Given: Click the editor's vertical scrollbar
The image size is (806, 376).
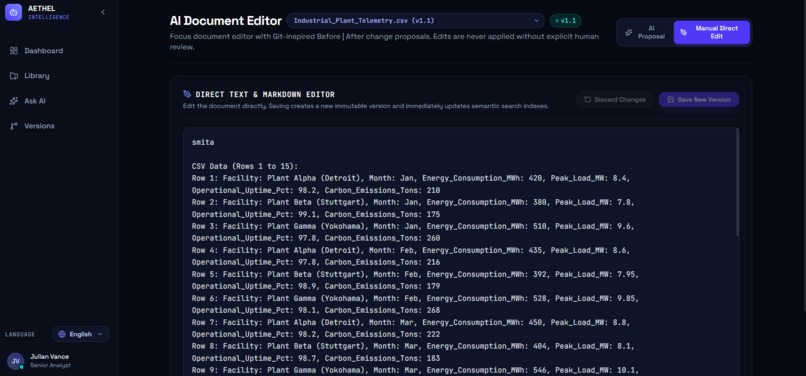Looking at the screenshot, I should [738, 183].
